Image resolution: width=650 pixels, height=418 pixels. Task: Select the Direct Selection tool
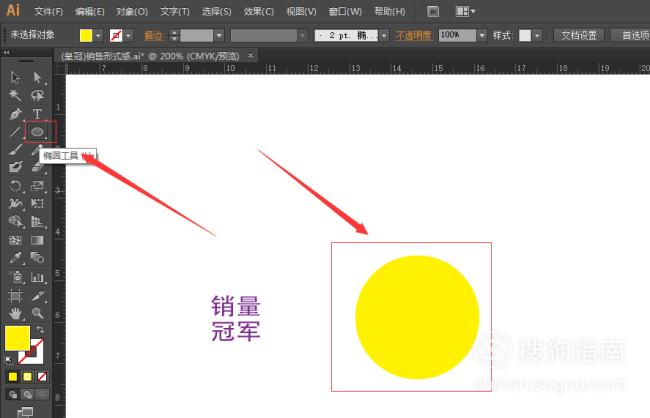pos(37,78)
